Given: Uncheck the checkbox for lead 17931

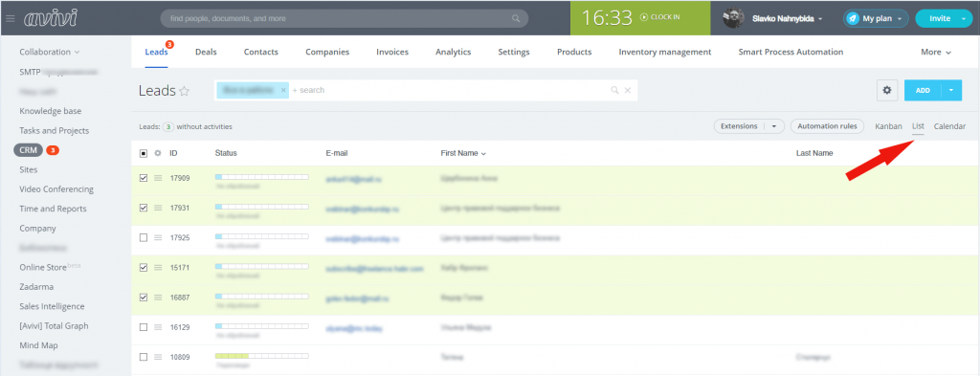Looking at the screenshot, I should [144, 208].
